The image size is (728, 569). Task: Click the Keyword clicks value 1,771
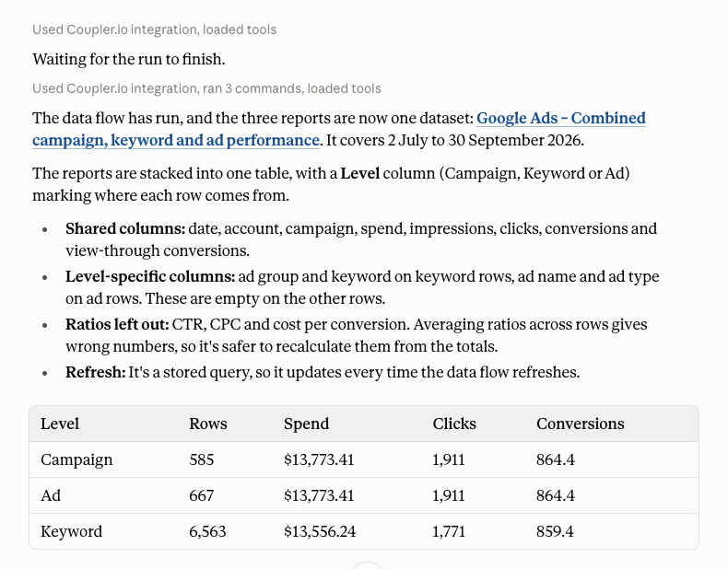tap(449, 531)
